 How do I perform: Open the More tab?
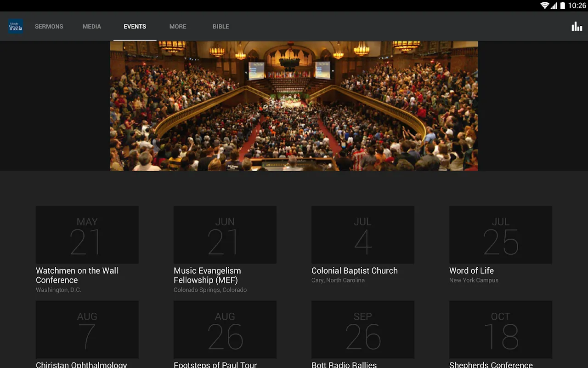[178, 27]
